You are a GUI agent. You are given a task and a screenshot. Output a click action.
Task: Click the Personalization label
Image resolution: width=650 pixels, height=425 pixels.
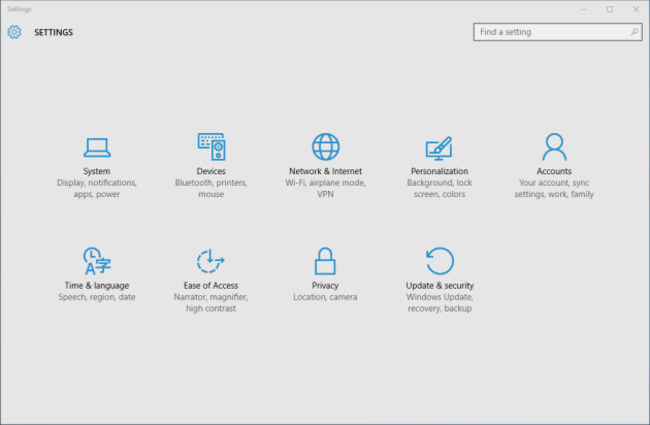439,171
